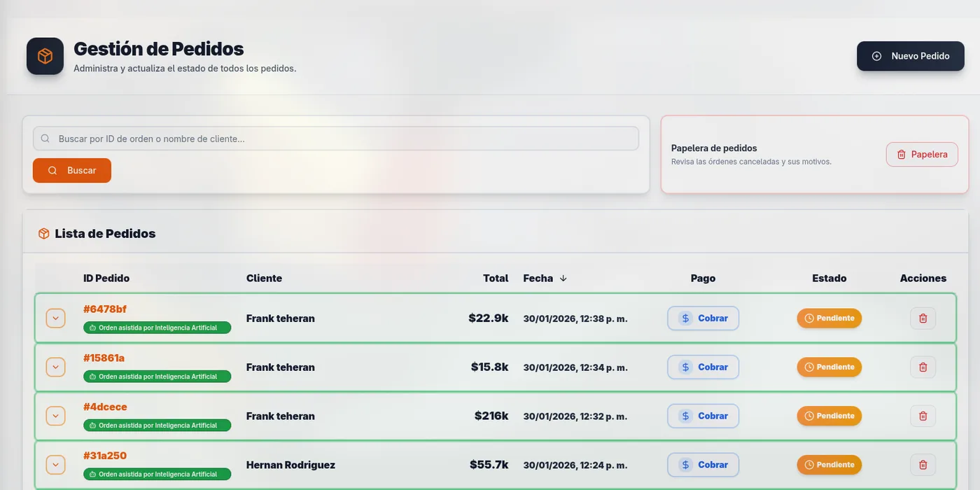Open the chevron for order #4dcece
This screenshot has height=490, width=980.
point(56,416)
